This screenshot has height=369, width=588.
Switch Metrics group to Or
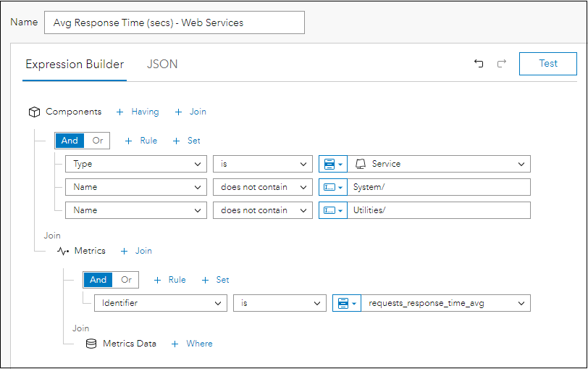point(127,280)
